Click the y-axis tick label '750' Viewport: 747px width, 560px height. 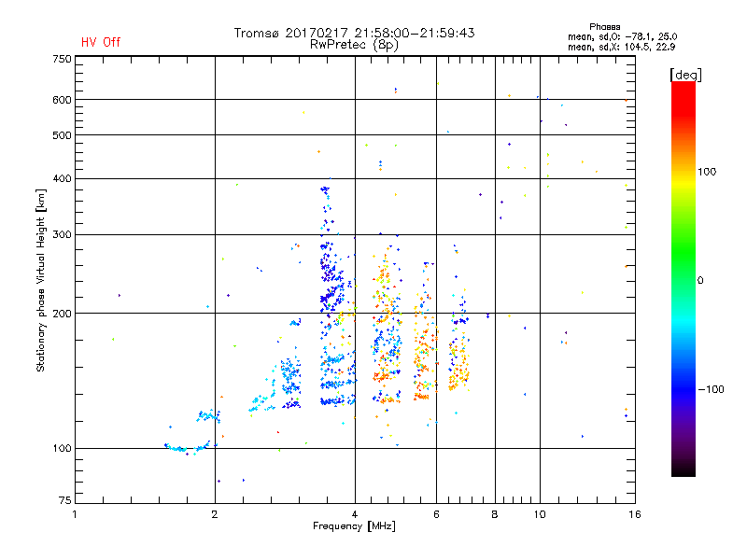point(62,59)
